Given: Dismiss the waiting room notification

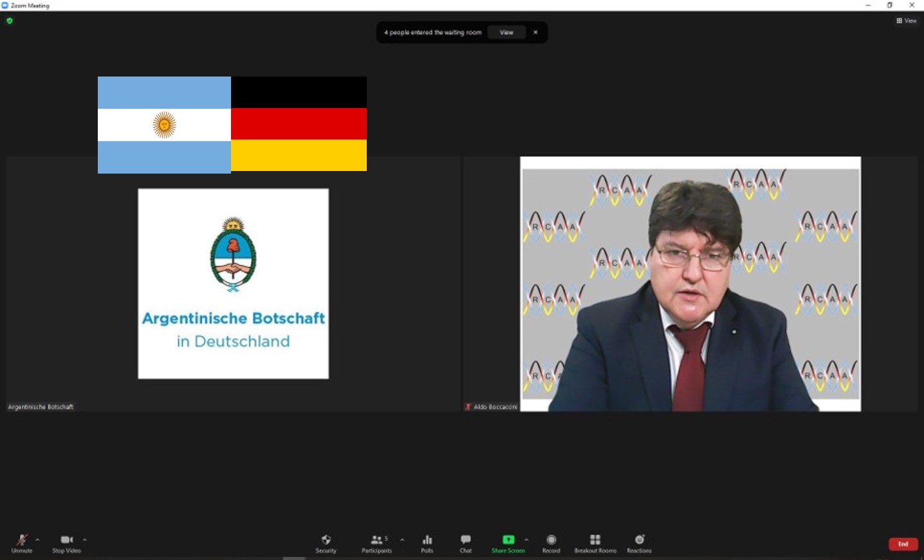Looking at the screenshot, I should click(535, 32).
